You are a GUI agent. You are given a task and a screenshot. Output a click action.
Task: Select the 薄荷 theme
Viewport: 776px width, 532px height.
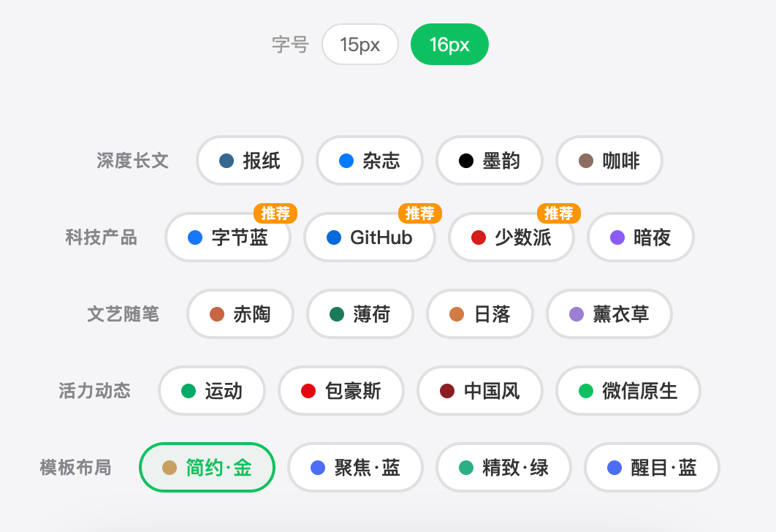tap(360, 314)
